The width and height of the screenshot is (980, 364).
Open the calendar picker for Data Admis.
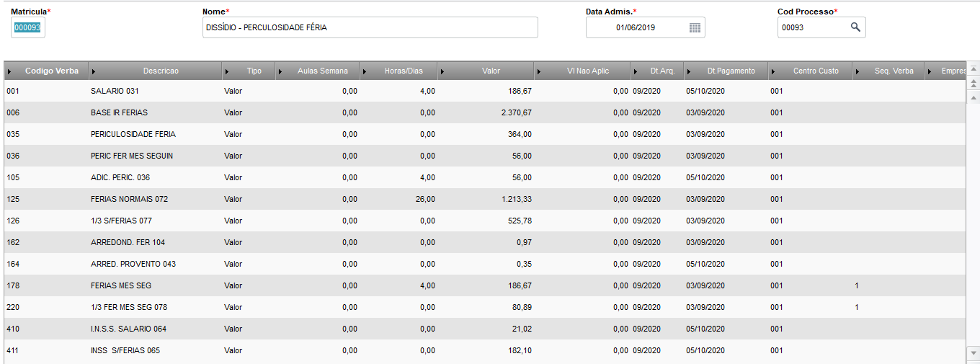[x=695, y=27]
